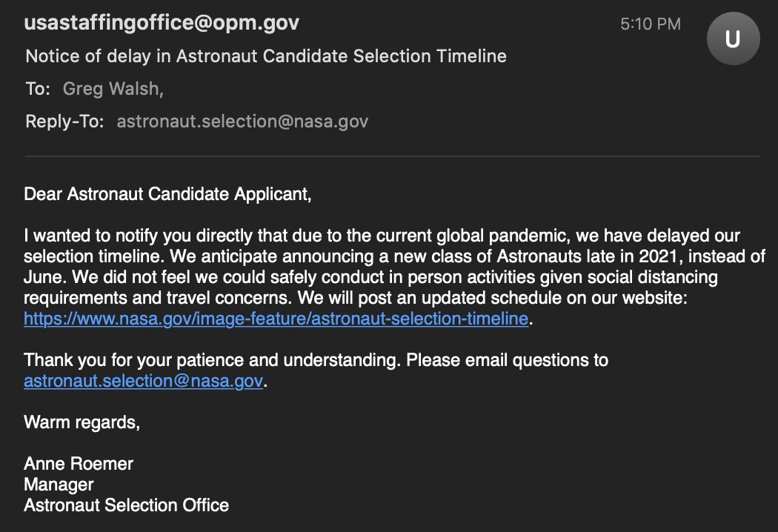This screenshot has height=532, width=778.
Task: Click the "To:" field label
Action: coord(38,89)
